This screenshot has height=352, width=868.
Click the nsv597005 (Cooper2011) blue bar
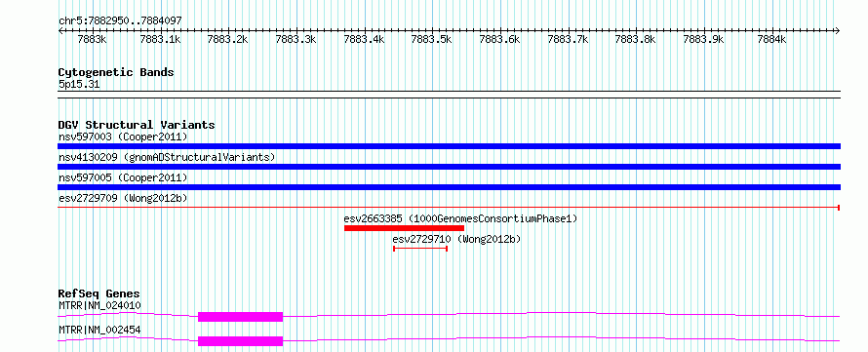(x=449, y=187)
